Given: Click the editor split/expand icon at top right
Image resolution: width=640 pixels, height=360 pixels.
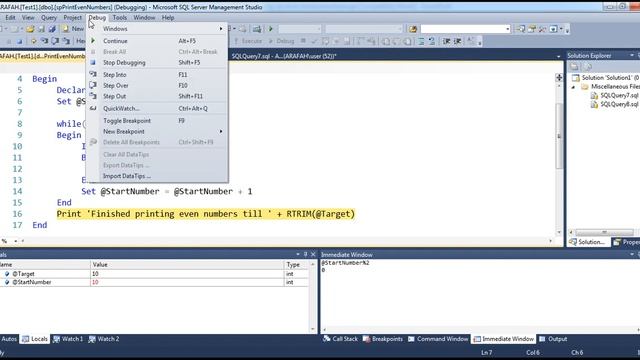Looking at the screenshot, I should pos(559,78).
